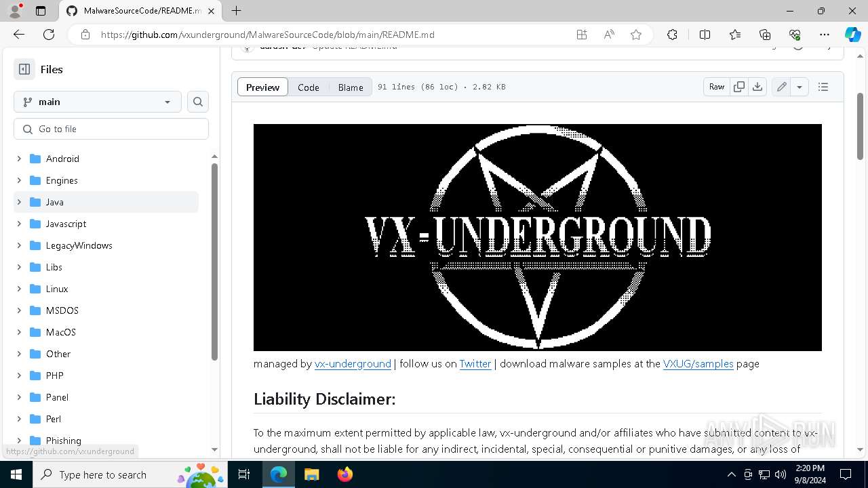Click the Go to file field

point(111,129)
